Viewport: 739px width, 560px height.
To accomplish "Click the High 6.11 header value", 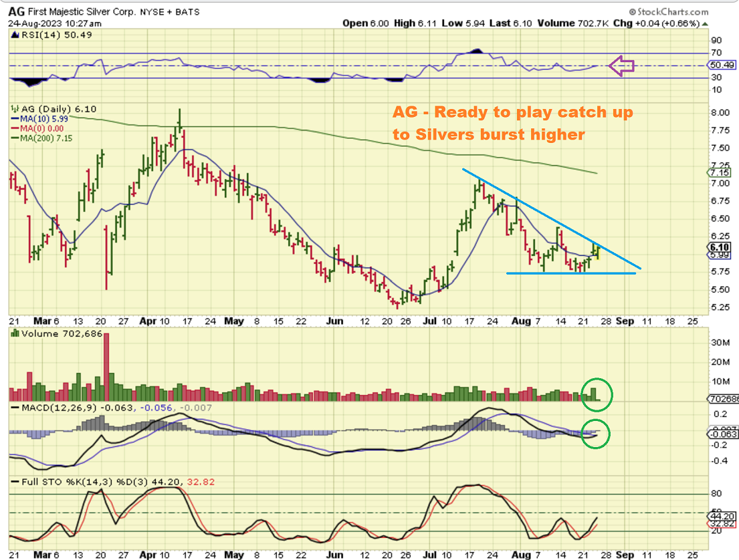I will click(415, 23).
